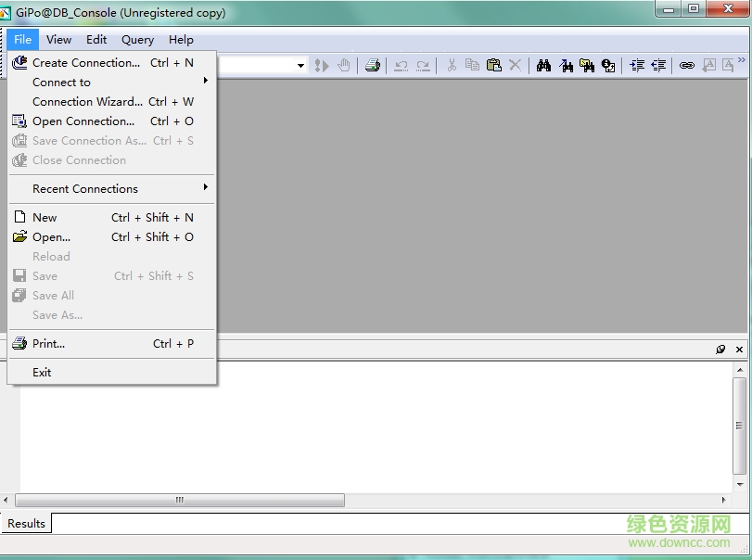752x560 pixels.
Task: Click the horizontal scrollbar thumb
Action: 179,500
